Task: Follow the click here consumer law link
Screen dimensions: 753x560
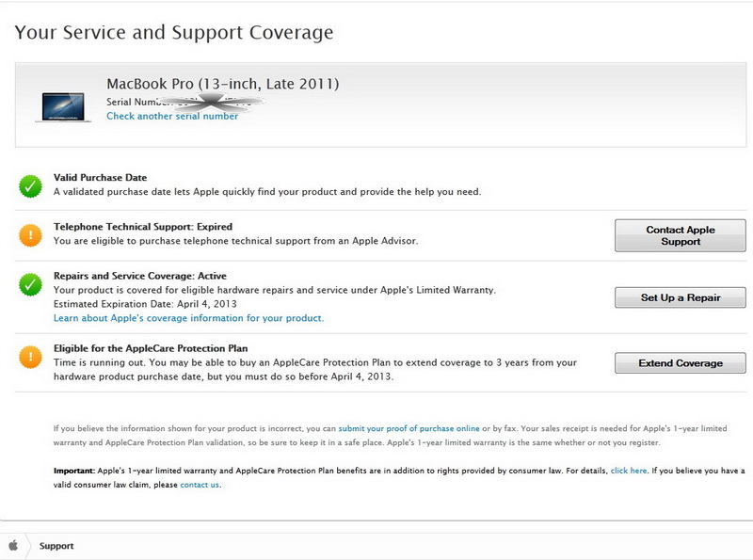Action: [628, 471]
